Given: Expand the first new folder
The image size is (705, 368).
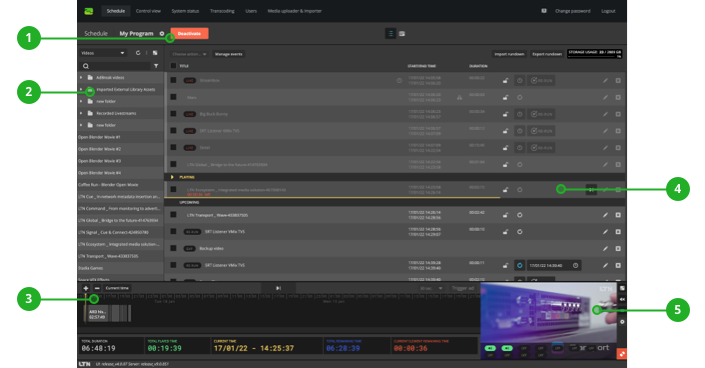Looking at the screenshot, I should tap(81, 101).
